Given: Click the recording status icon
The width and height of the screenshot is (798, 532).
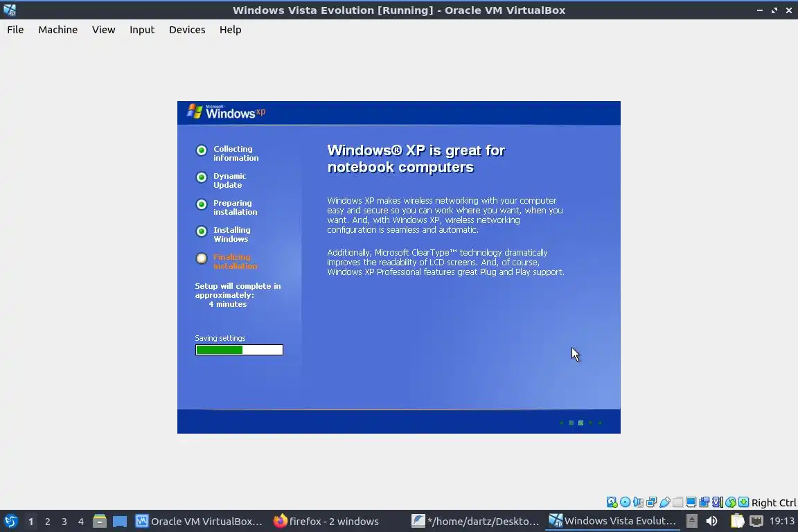Looking at the screenshot, I should point(704,502).
